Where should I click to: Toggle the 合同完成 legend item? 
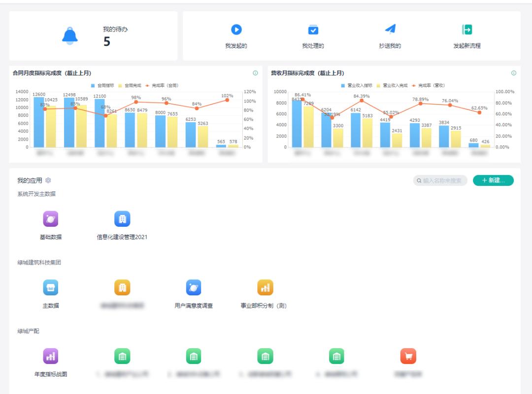pos(130,86)
